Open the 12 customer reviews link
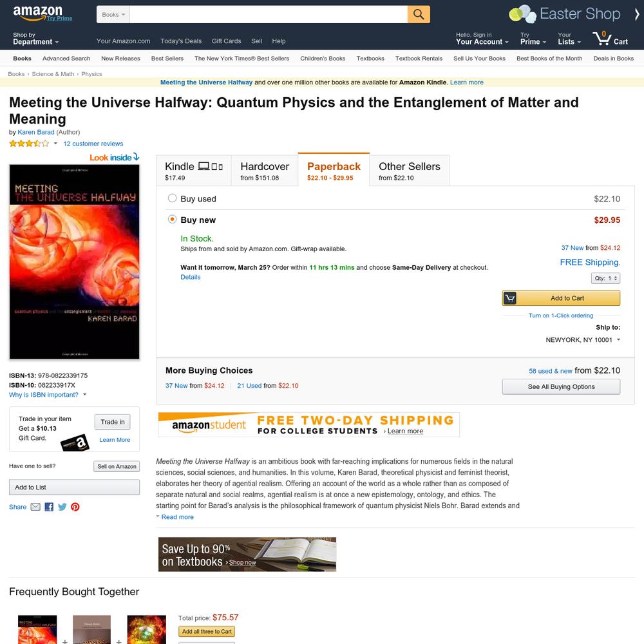The height and width of the screenshot is (644, 644). pos(93,144)
